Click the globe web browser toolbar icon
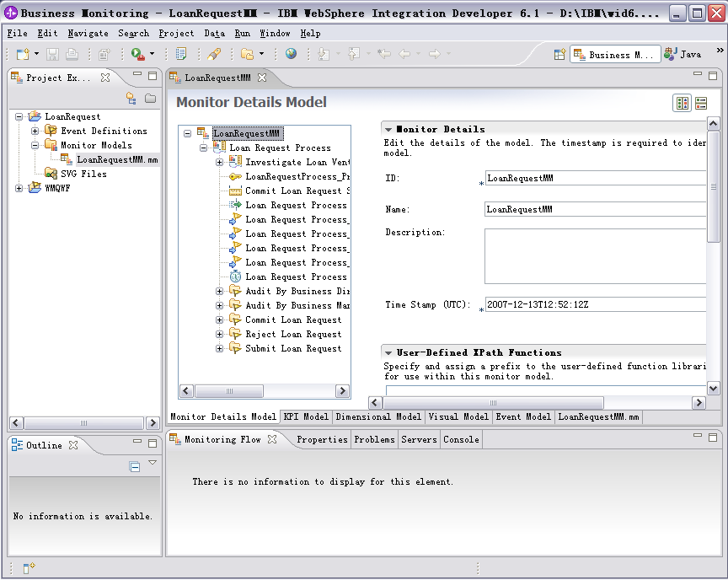Viewport: 728px width, 580px height. (x=291, y=54)
